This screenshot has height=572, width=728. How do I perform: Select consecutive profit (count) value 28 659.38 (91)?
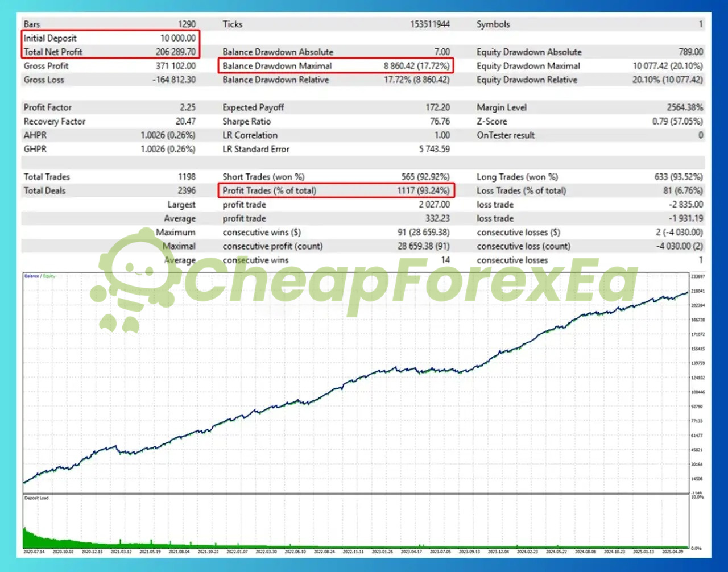pos(424,246)
